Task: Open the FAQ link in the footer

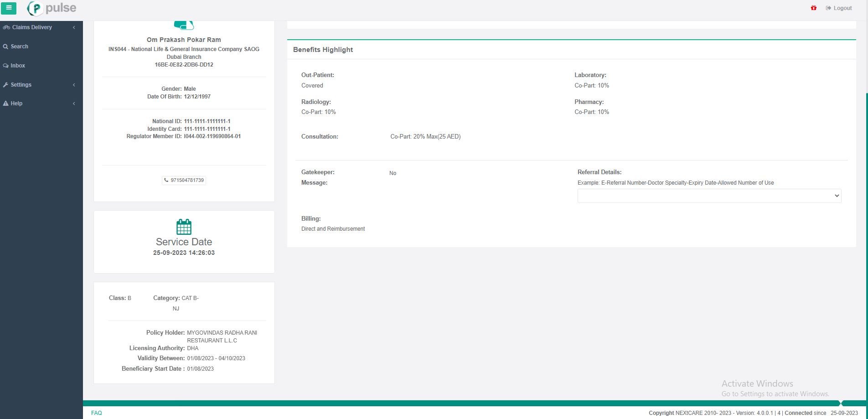Action: pyautogui.click(x=96, y=413)
